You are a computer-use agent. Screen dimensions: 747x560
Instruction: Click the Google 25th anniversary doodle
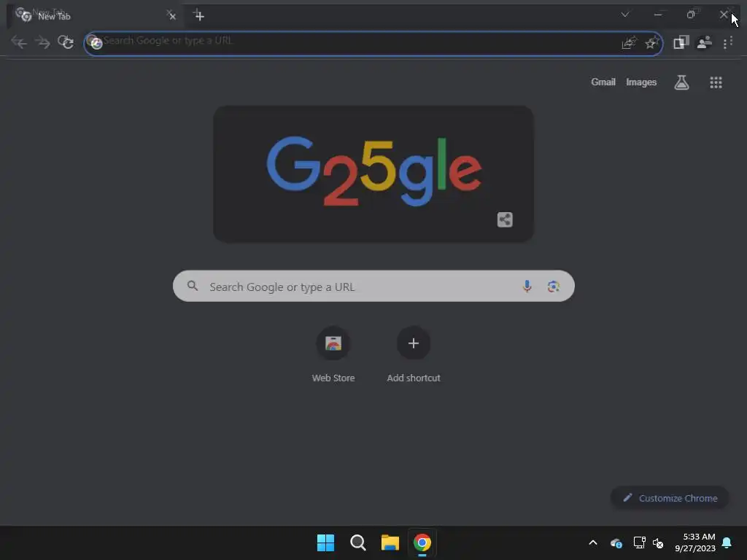click(373, 174)
